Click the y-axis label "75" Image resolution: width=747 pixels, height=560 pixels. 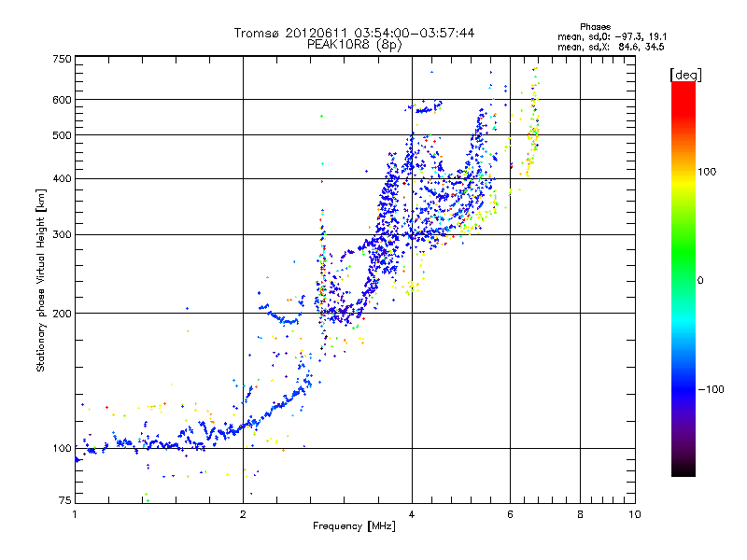coord(65,500)
